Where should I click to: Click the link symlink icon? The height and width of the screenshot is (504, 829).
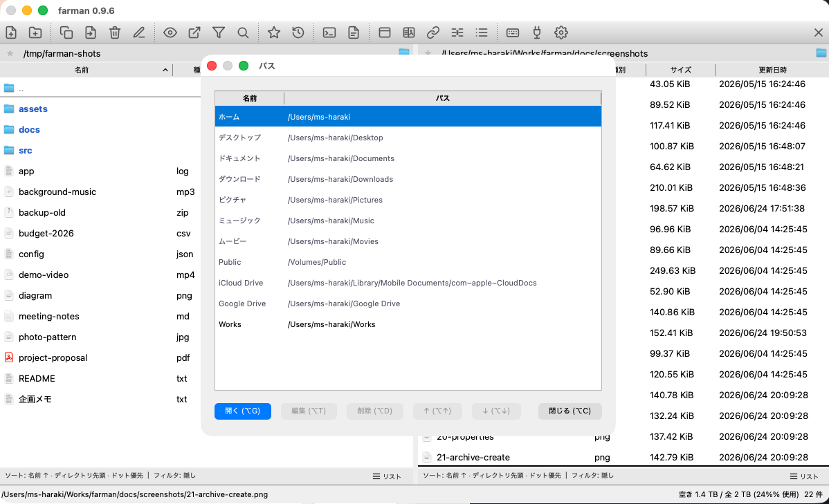click(x=433, y=32)
